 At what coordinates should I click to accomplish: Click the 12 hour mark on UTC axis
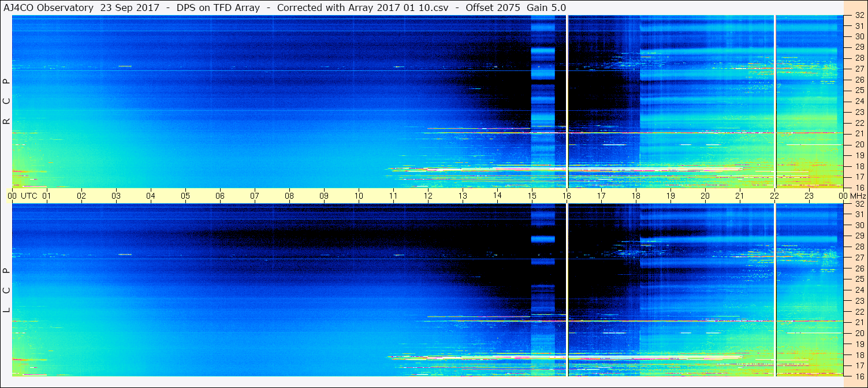coord(428,196)
